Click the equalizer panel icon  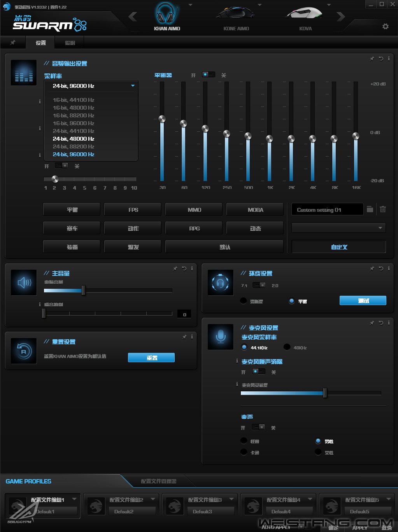pos(24,73)
